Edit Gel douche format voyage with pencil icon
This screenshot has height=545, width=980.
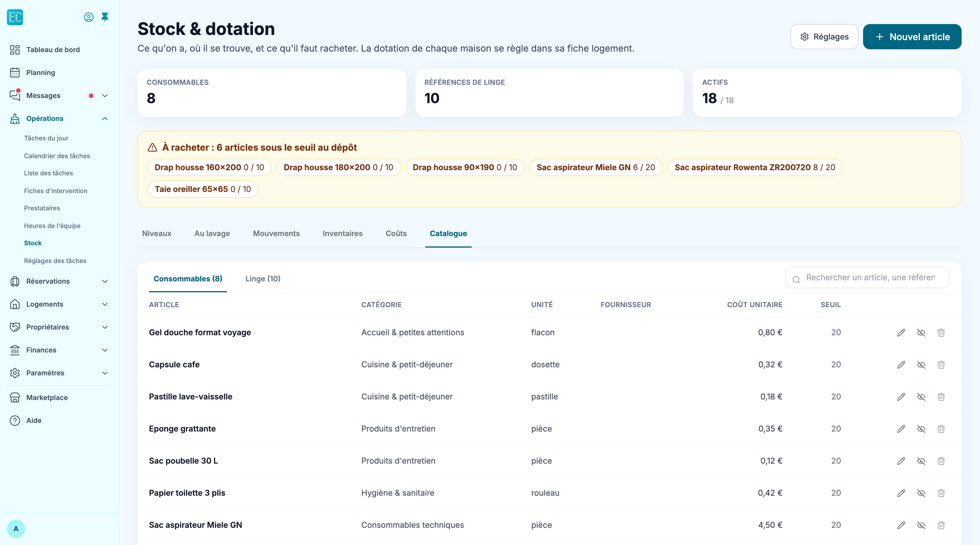pyautogui.click(x=901, y=332)
